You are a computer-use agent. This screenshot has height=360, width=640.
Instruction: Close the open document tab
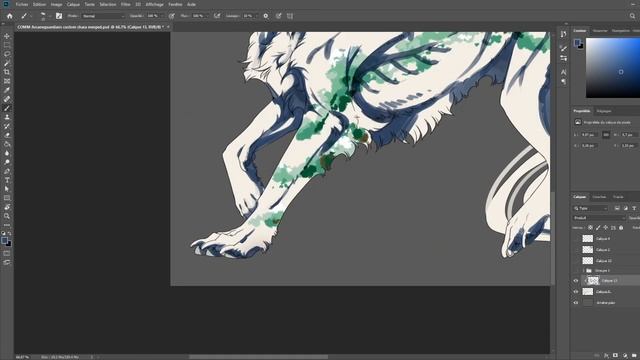coord(168,27)
